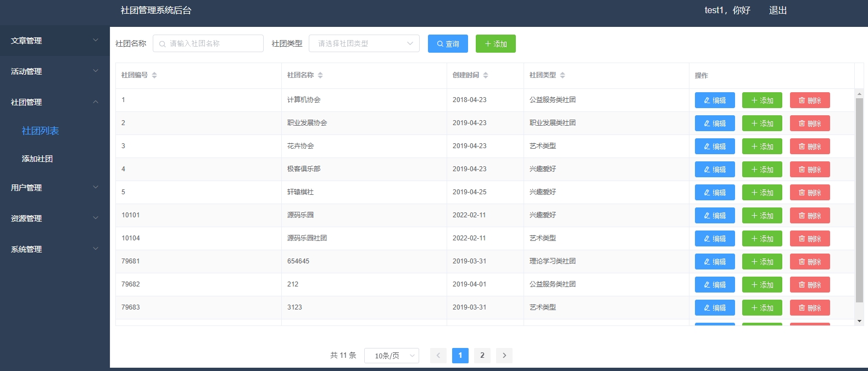Expand the 系统管理 sidebar menu
Image resolution: width=868 pixels, height=371 pixels.
tap(55, 249)
